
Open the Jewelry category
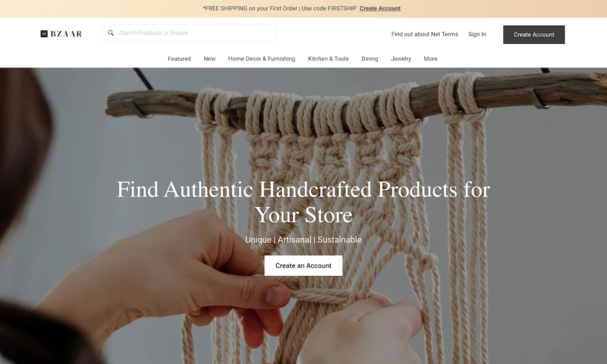(x=401, y=59)
